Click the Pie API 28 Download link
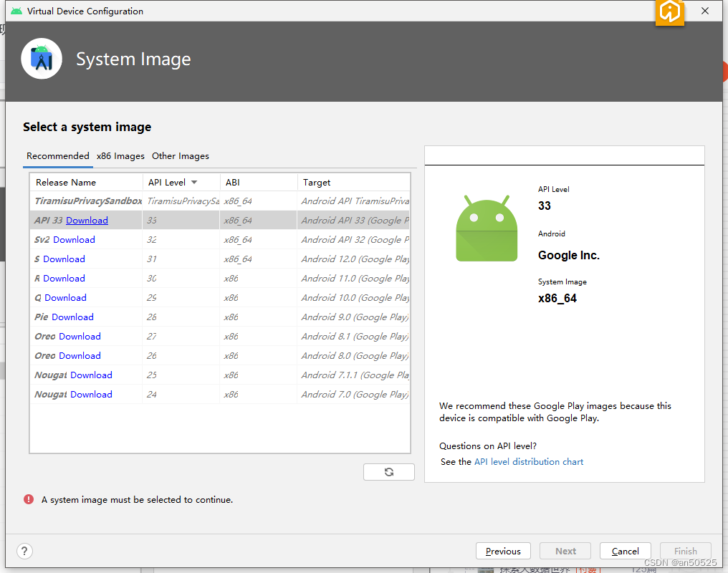Viewport: 728px width, 573px height. click(73, 317)
